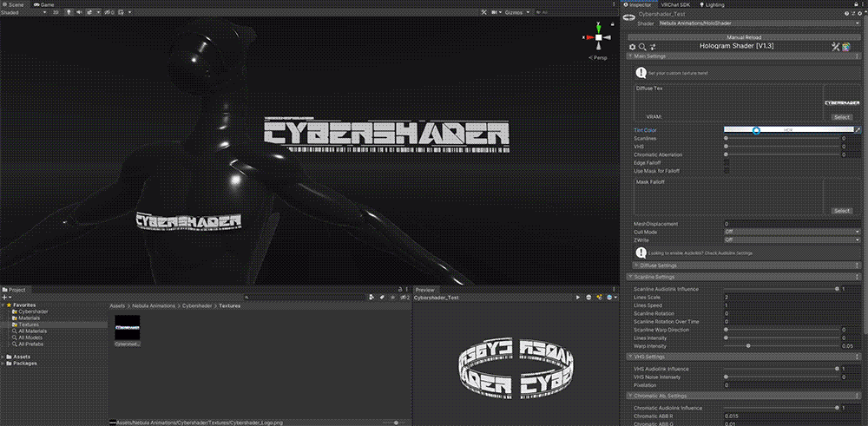Image resolution: width=868 pixels, height=426 pixels.
Task: Toggle the Persp projection label
Action: click(597, 57)
